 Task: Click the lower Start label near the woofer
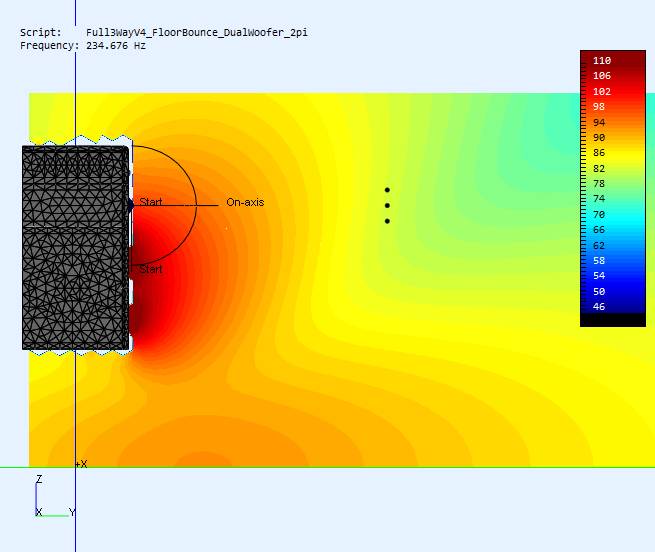[151, 269]
